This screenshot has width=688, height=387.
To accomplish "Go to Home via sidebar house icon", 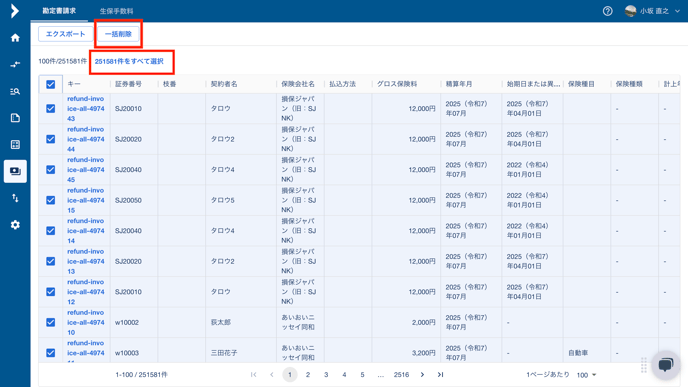I will pos(15,38).
